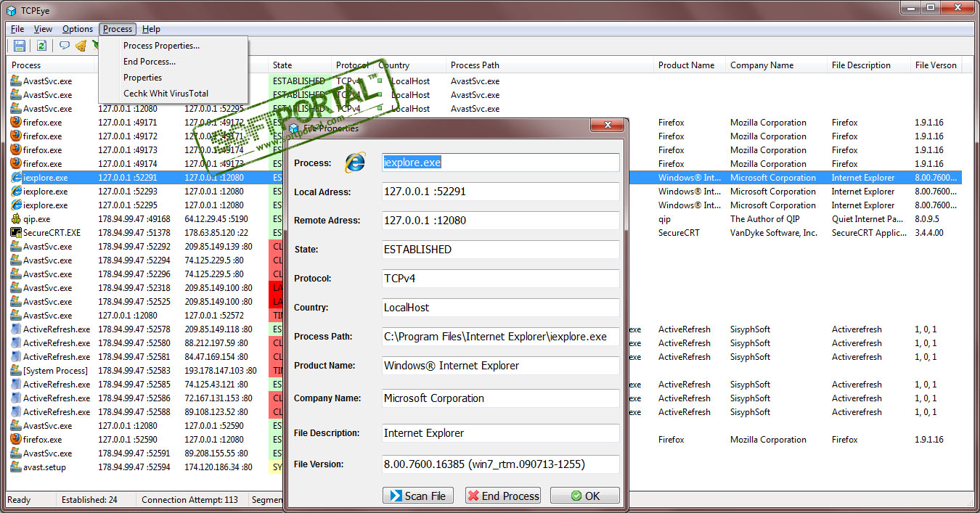The height and width of the screenshot is (513, 980).
Task: Sort by Product Name column header
Action: pyautogui.click(x=690, y=65)
